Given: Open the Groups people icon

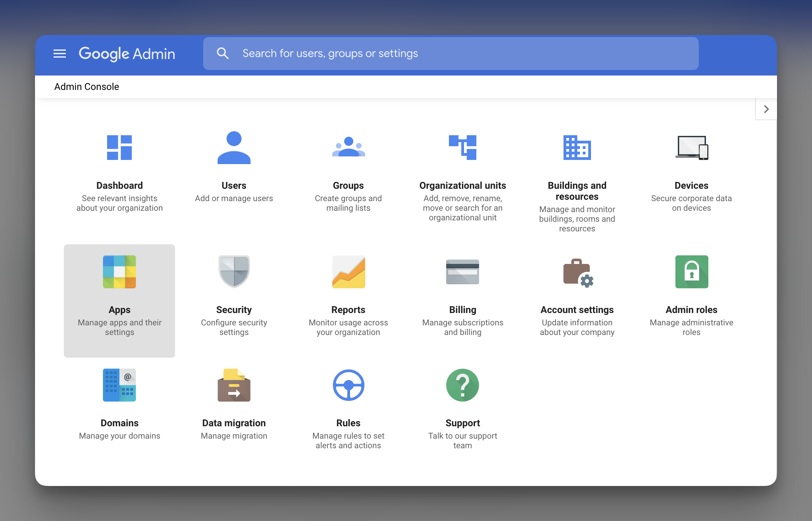Looking at the screenshot, I should pyautogui.click(x=348, y=147).
